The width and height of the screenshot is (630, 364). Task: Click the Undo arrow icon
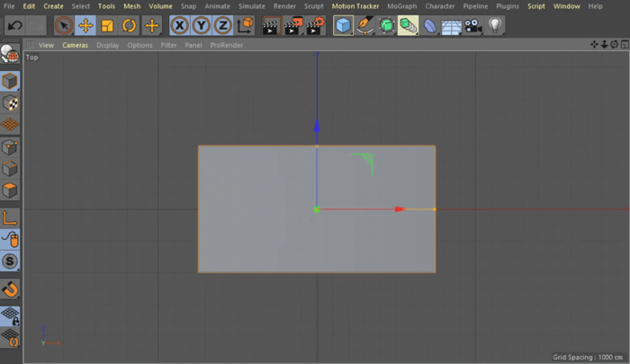click(x=14, y=26)
